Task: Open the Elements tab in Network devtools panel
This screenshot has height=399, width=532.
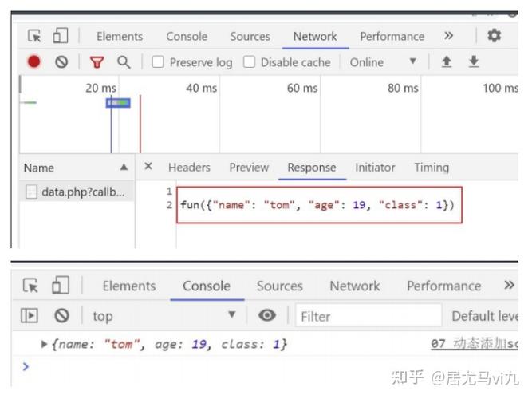Action: [x=120, y=37]
